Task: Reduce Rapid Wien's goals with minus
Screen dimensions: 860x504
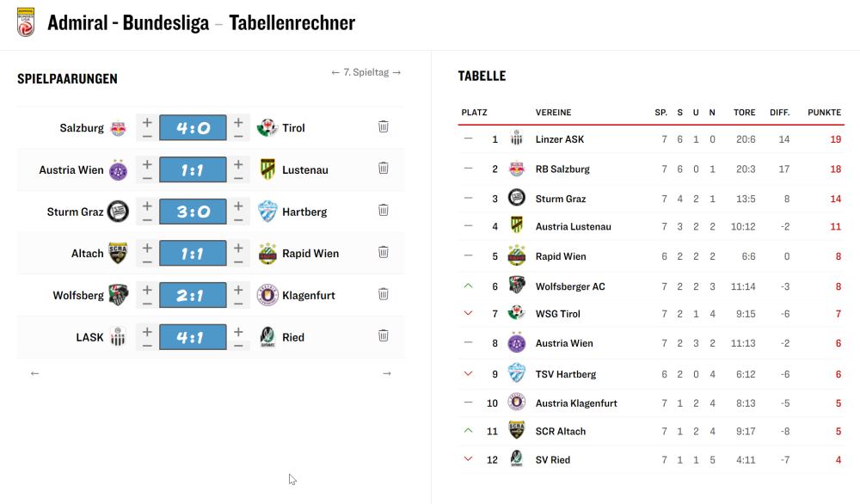Action: pos(238,261)
